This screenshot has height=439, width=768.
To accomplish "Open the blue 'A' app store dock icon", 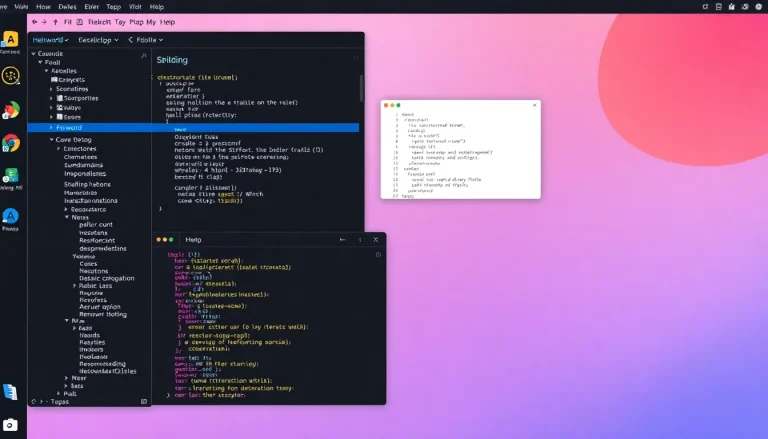I will [10, 216].
